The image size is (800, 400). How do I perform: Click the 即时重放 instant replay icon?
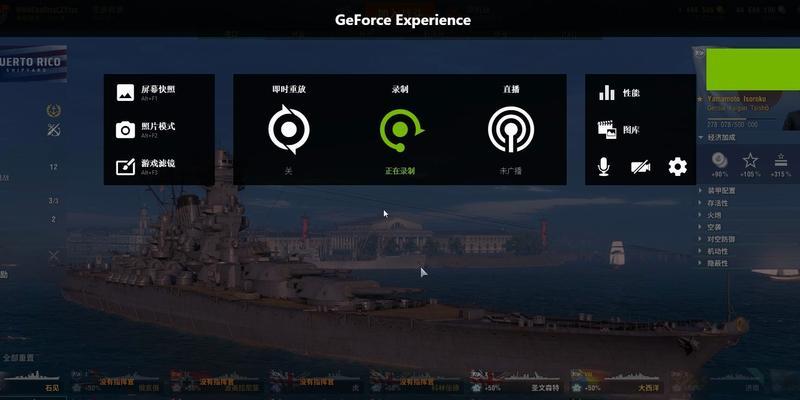click(x=289, y=130)
